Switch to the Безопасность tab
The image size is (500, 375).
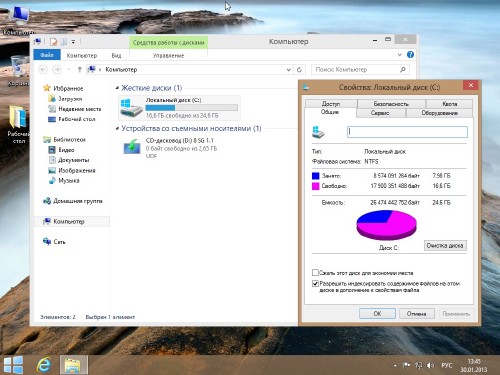[x=391, y=104]
